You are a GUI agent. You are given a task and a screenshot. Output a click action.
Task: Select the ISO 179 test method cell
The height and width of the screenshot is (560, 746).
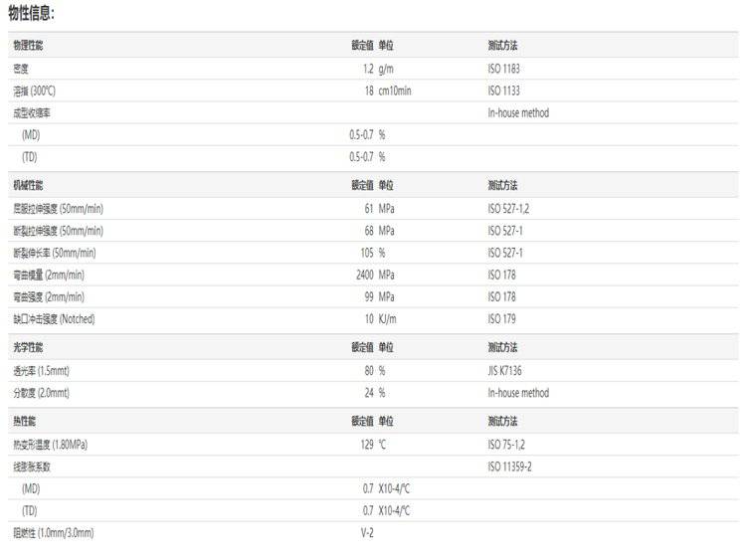coord(500,318)
